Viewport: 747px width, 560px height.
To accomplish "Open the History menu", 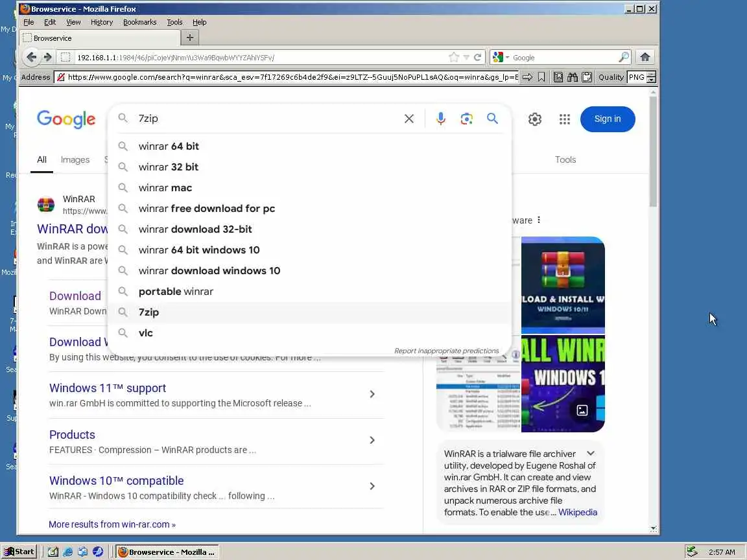I will click(101, 22).
